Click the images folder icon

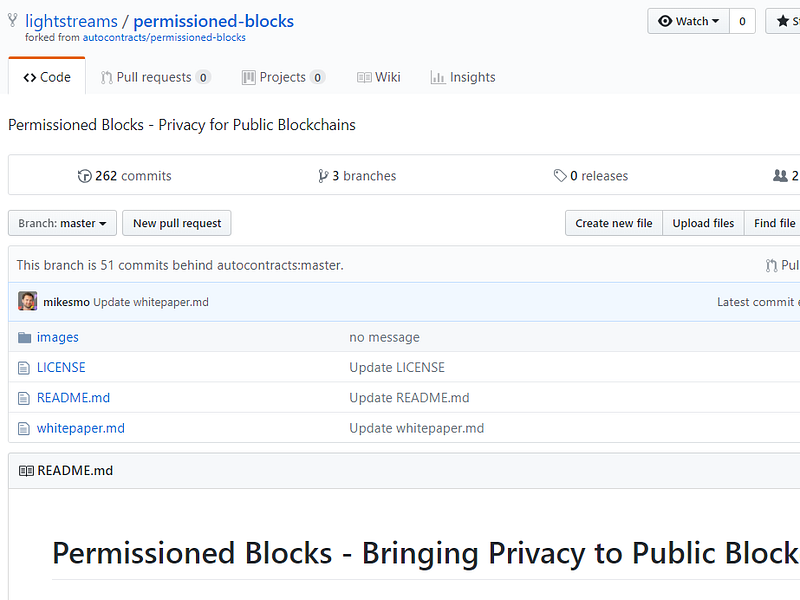[24, 338]
